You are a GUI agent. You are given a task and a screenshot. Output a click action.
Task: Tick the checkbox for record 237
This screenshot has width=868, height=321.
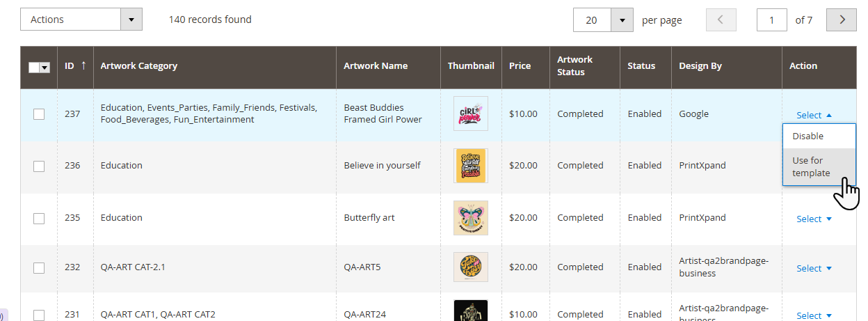[x=39, y=114]
